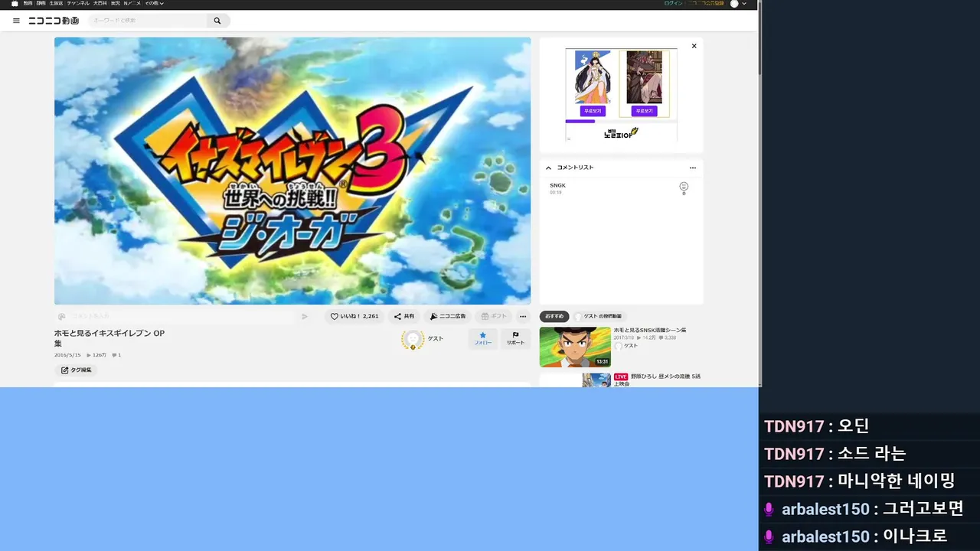
Task: Click arbalest150 이나크로 chat message
Action: (x=856, y=536)
